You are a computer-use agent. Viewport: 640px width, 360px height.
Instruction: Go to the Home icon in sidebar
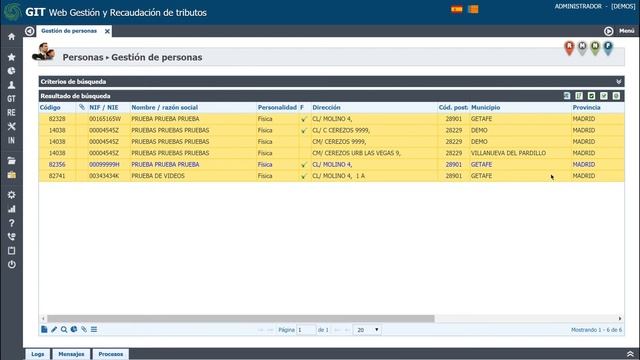coord(11,37)
